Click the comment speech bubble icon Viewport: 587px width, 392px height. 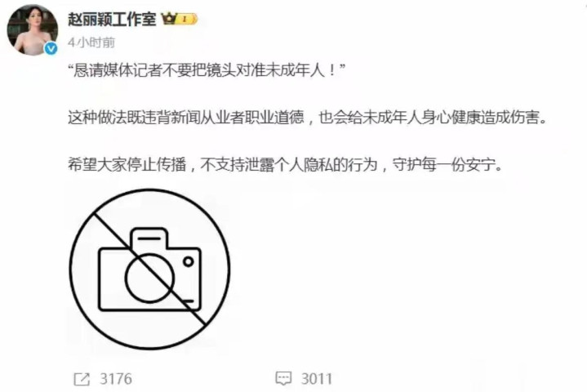coord(283,378)
